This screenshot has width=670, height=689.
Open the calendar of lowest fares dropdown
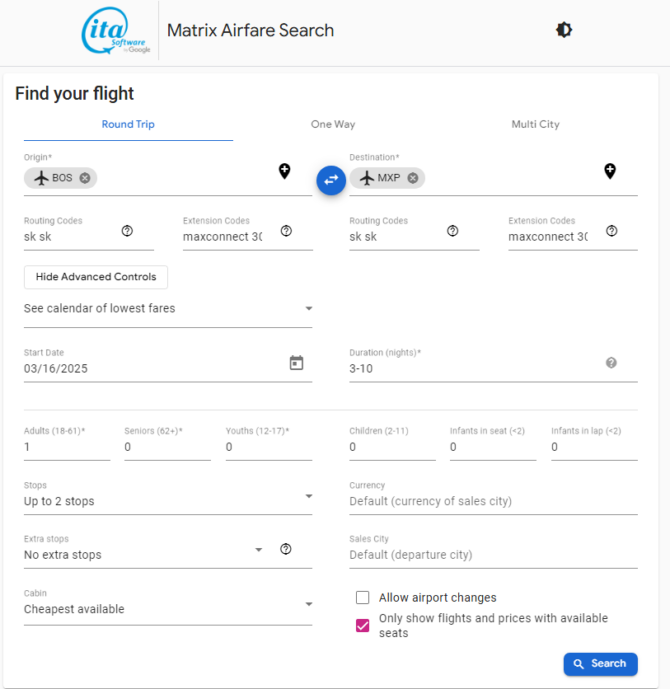[x=167, y=309]
